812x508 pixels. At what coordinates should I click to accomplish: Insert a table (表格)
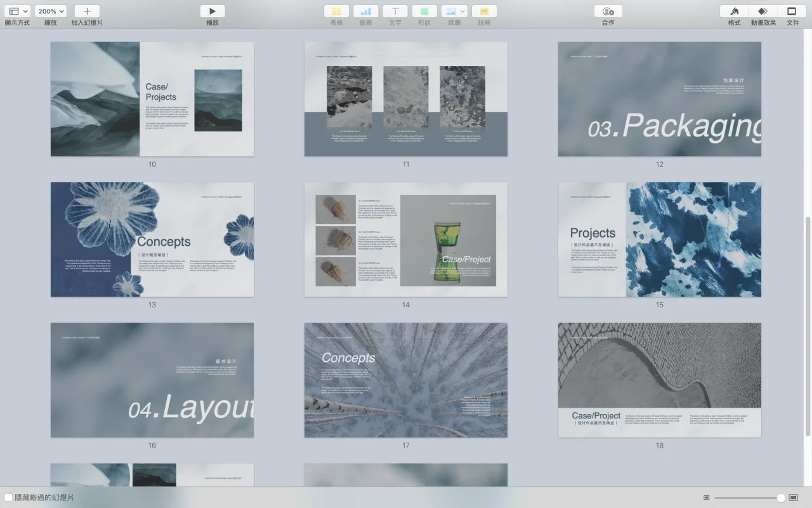(336, 11)
